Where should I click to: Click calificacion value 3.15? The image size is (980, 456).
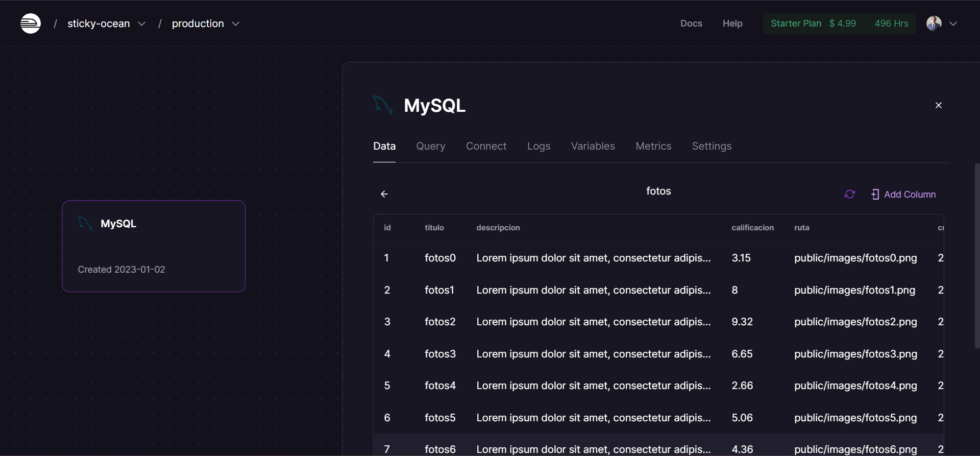[x=741, y=258]
